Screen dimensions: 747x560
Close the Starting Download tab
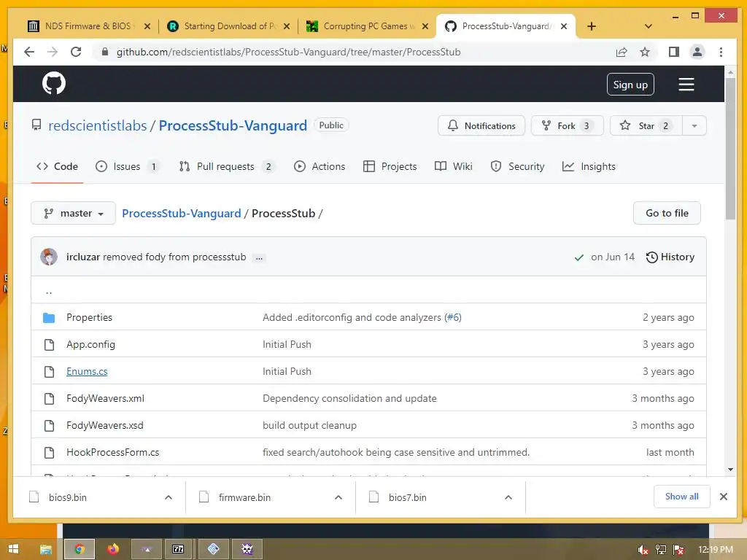point(286,27)
